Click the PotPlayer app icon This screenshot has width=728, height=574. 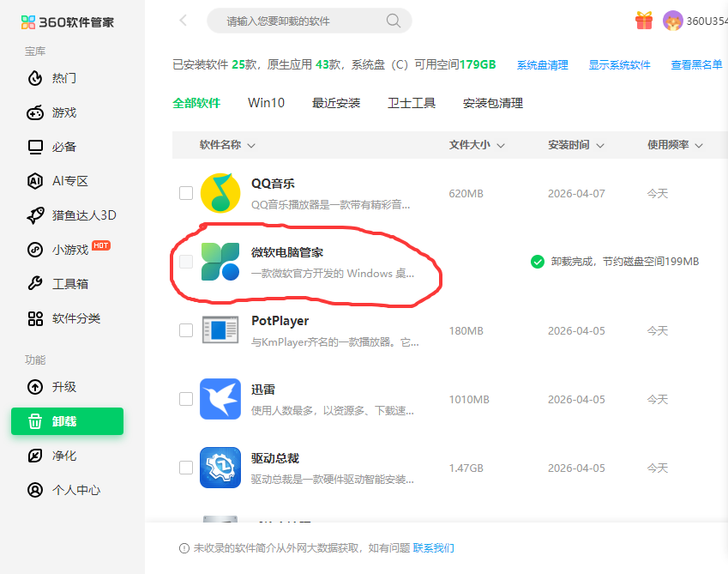point(220,330)
